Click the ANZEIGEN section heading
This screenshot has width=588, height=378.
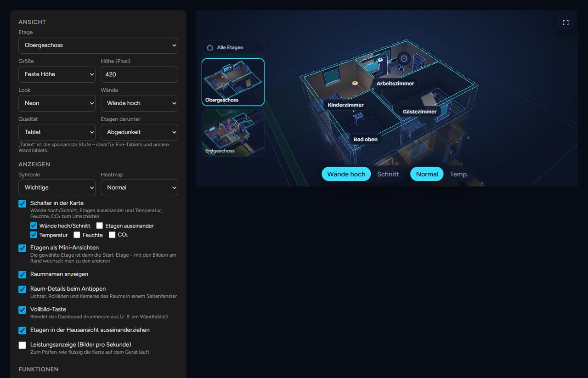(34, 164)
